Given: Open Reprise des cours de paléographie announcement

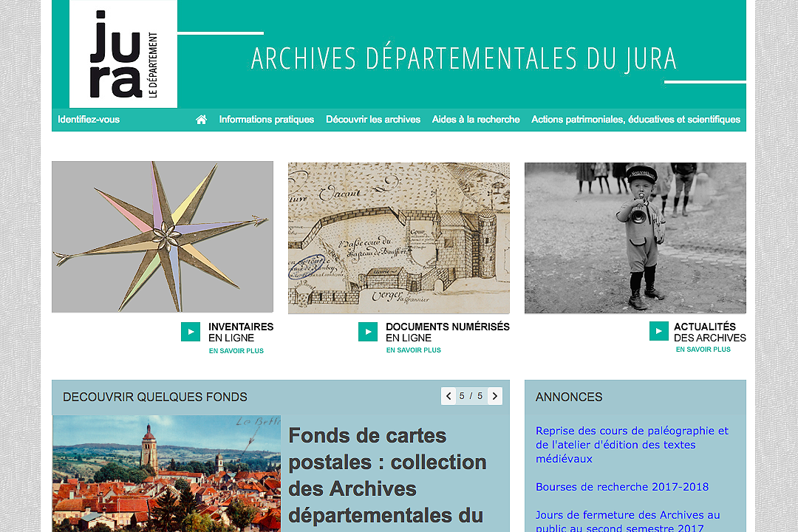Looking at the screenshot, I should [x=632, y=444].
